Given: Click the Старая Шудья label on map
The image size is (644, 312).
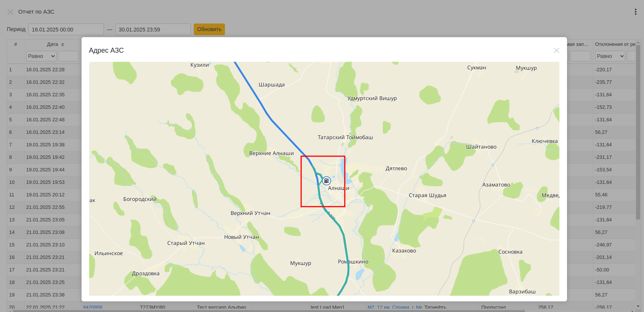Looking at the screenshot, I should coord(427,196).
